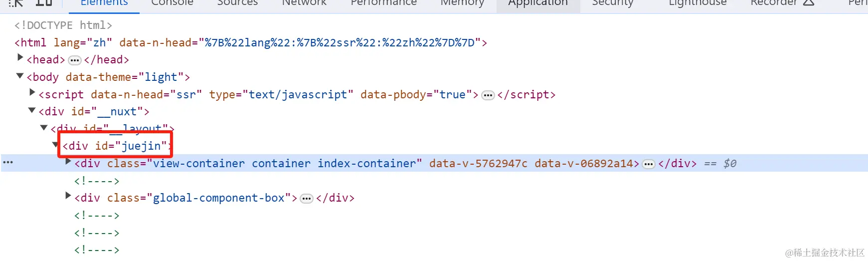
Task: Expand the view-container div arrow
Action: coord(68,161)
